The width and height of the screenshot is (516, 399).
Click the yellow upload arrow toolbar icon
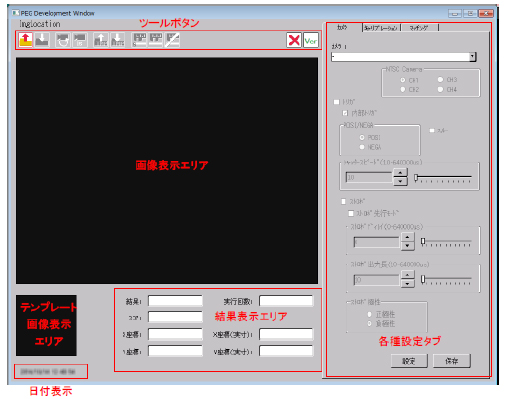[25, 40]
